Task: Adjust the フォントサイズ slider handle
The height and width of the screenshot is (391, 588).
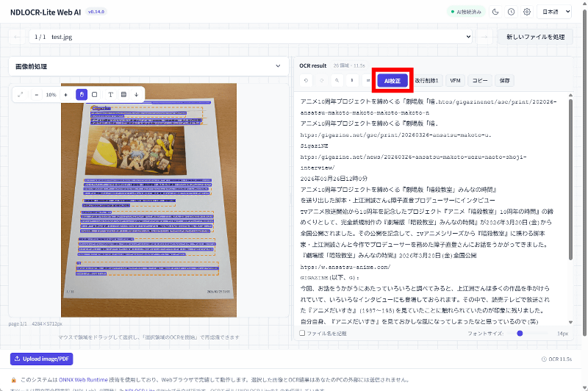Action: (x=520, y=333)
